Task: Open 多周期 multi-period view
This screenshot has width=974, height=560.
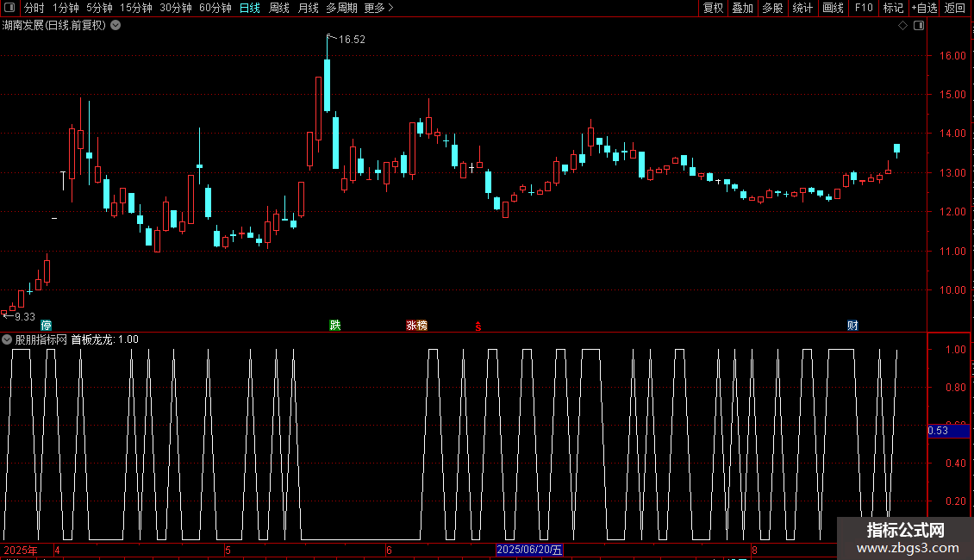Action: (341, 8)
